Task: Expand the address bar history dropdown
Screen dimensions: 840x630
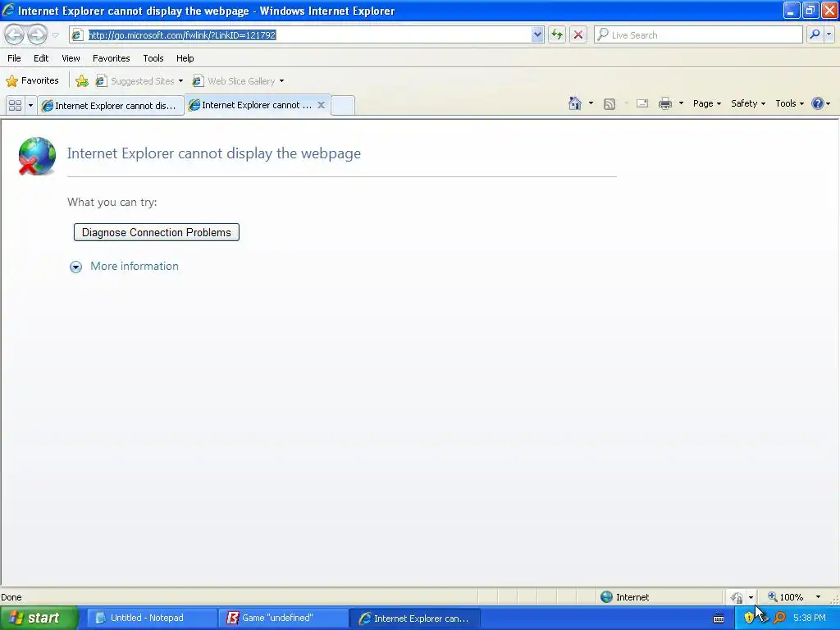Action: 537,34
